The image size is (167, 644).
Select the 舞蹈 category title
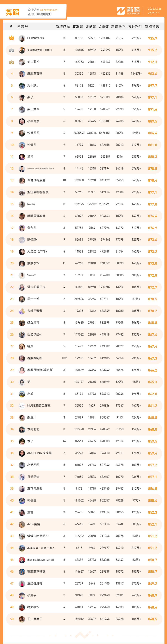(x=13, y=12)
